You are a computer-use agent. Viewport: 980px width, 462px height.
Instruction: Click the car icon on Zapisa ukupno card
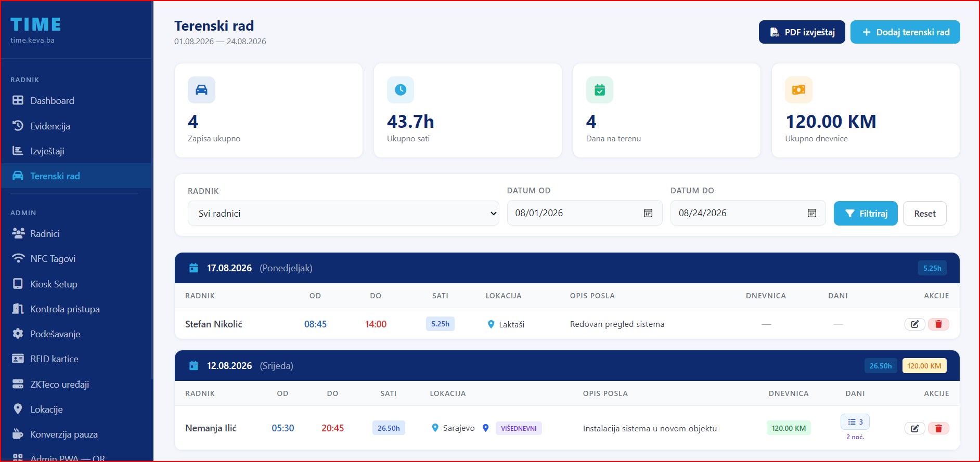201,90
